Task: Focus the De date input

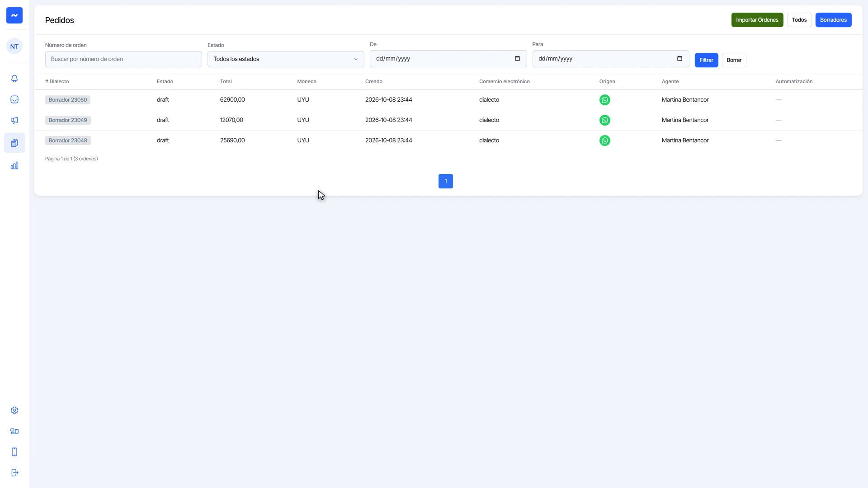Action: click(x=448, y=59)
